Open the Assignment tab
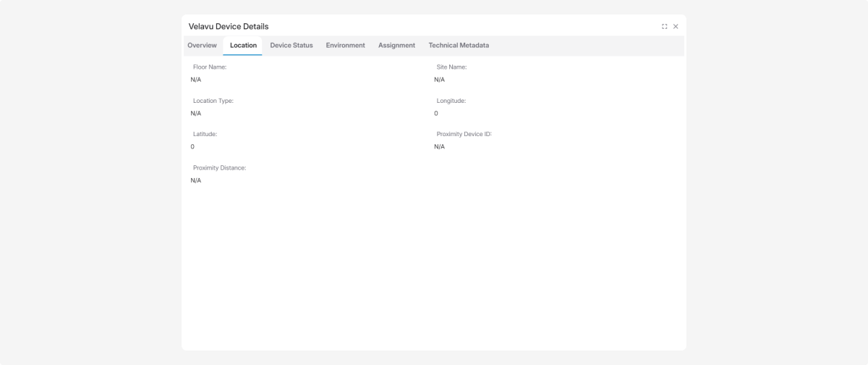 click(396, 46)
